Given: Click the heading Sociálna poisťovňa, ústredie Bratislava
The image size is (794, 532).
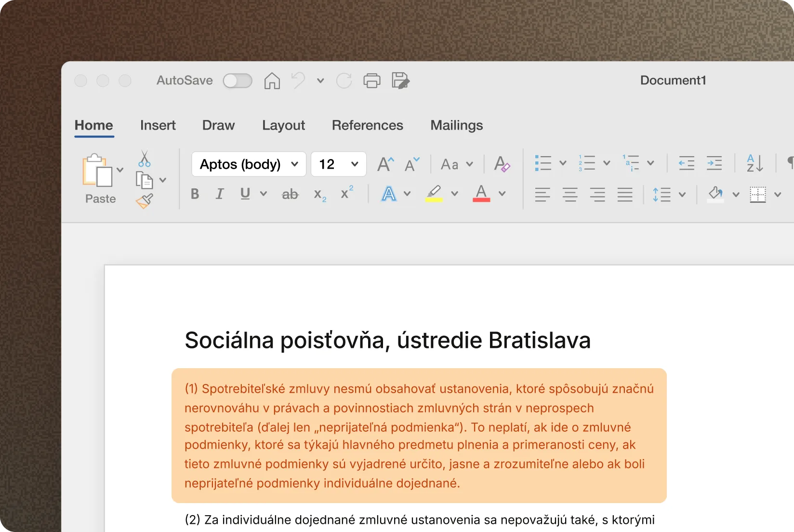Looking at the screenshot, I should click(x=388, y=340).
